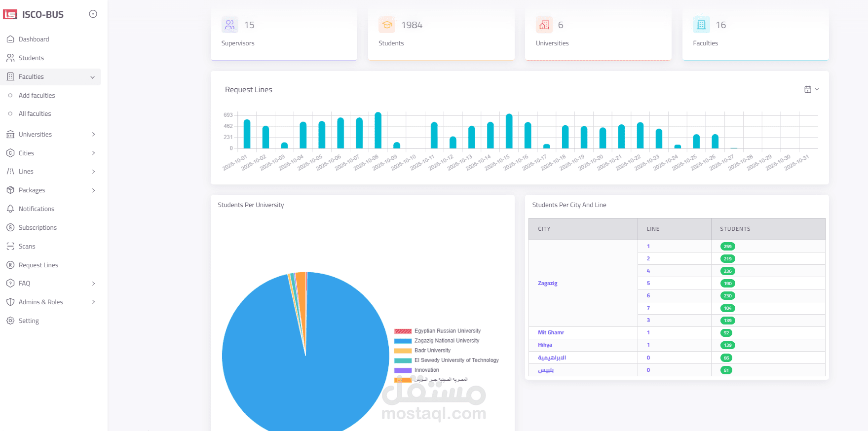Viewport: 868px width, 431px height.
Task: Click the Admins & Roles shield icon
Action: pyautogui.click(x=10, y=302)
